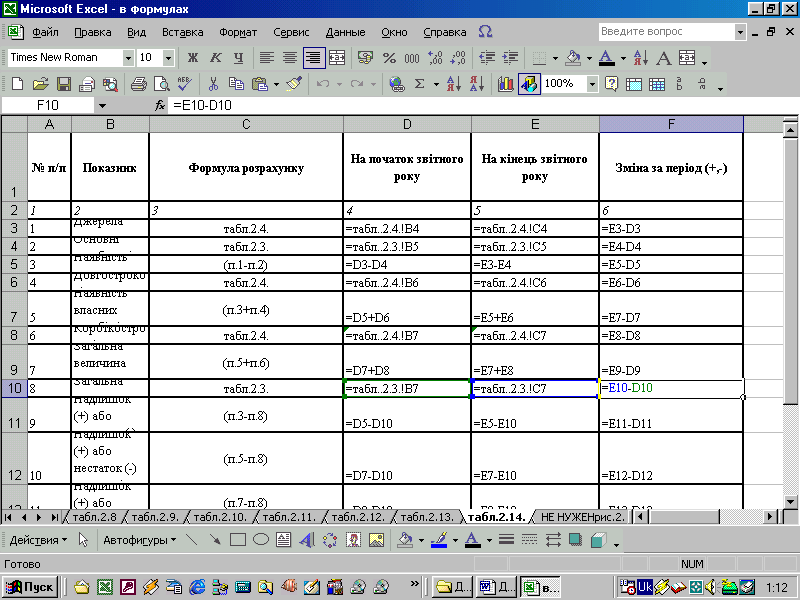Viewport: 800px width, 600px height.
Task: Switch to sheet tab табл.2.13.
Action: [428, 517]
